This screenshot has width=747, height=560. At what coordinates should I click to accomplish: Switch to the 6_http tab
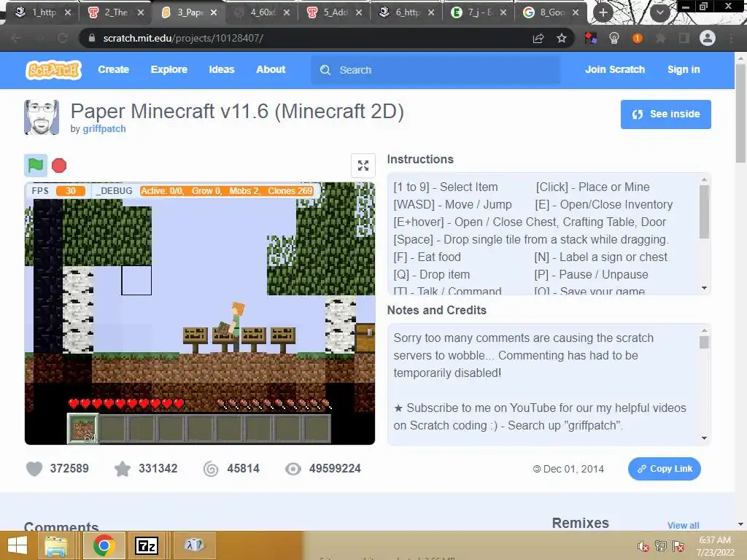click(x=408, y=12)
